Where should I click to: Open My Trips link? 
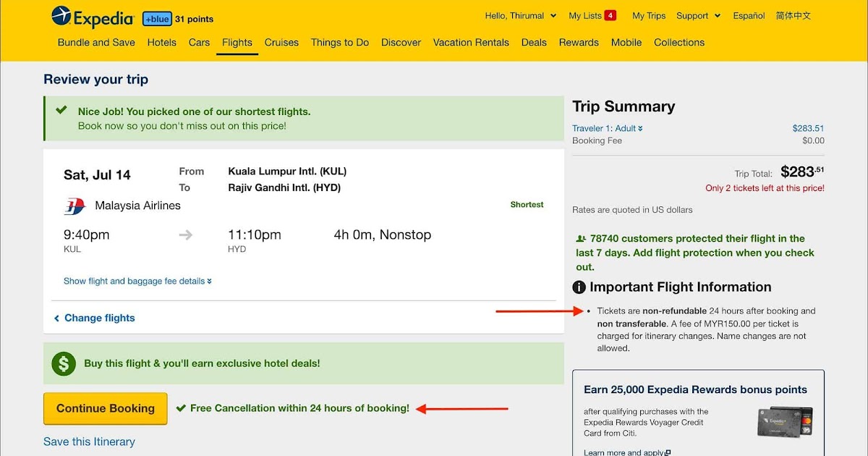click(x=649, y=15)
